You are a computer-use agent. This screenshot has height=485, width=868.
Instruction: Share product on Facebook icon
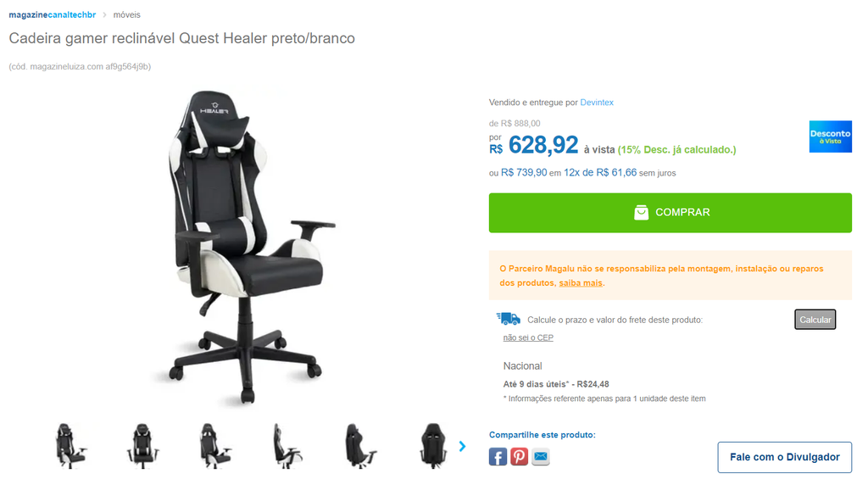pos(498,457)
